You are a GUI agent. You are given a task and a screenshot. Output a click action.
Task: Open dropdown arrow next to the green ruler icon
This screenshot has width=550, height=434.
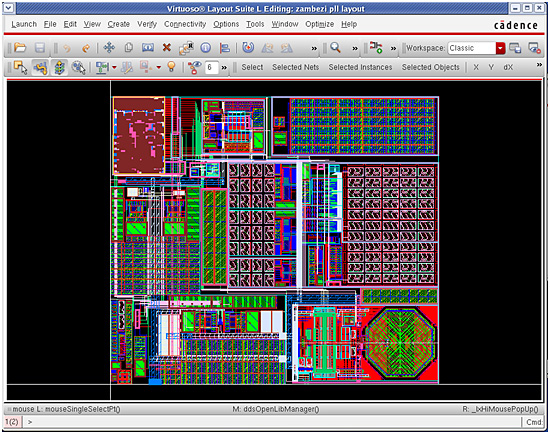tap(114, 67)
